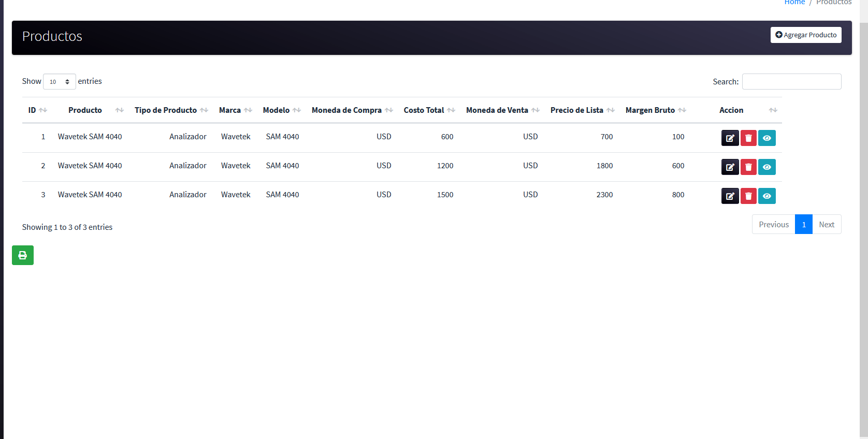Select page 1 in pagination
The height and width of the screenshot is (439, 868).
(x=803, y=225)
